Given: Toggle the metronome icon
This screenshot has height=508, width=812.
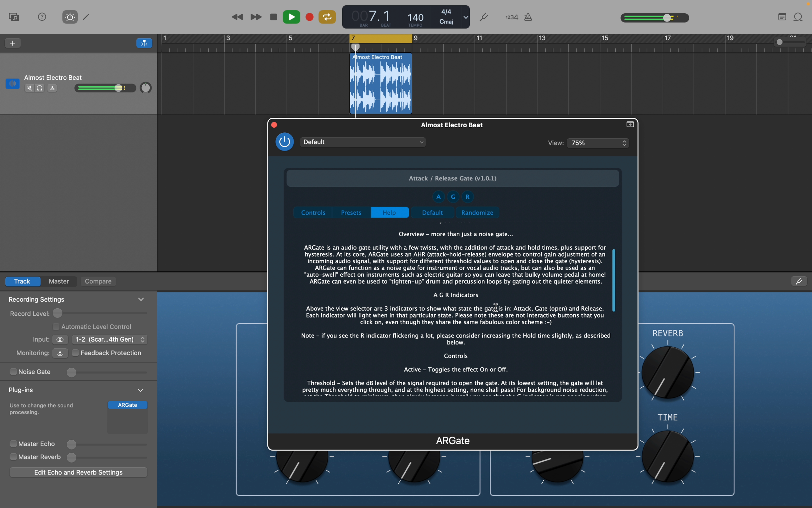Looking at the screenshot, I should click(x=528, y=17).
